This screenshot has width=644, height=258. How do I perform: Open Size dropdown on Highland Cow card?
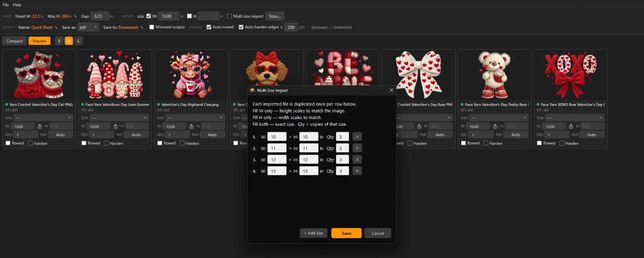click(195, 118)
